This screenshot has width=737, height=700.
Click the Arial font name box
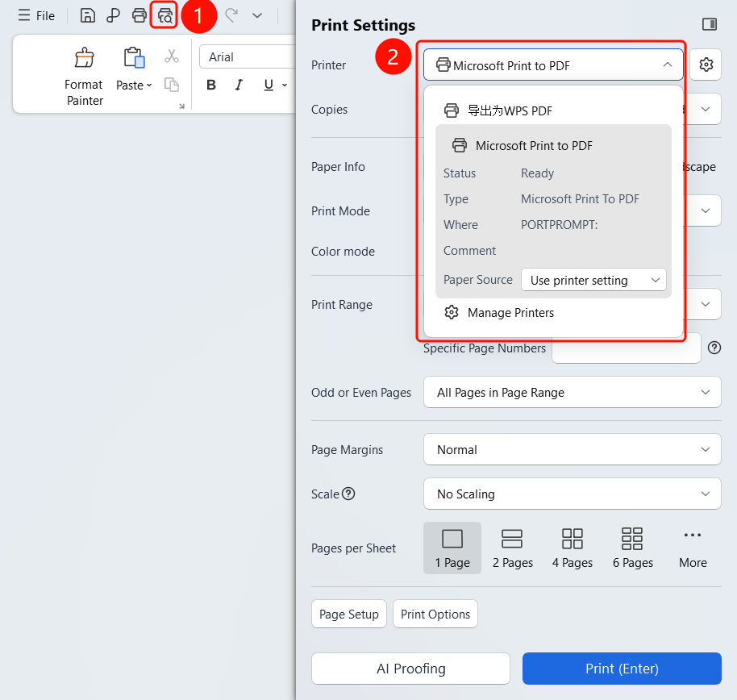(248, 57)
